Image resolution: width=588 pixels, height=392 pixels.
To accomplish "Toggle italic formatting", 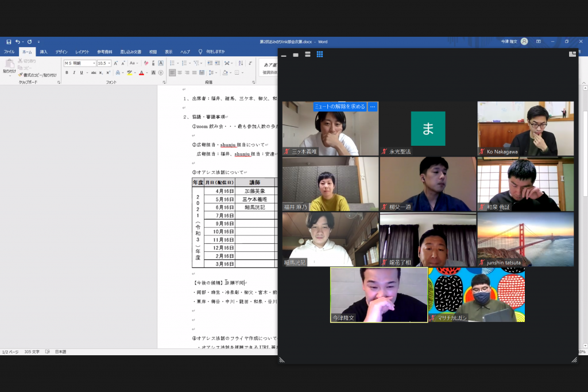I will [x=74, y=73].
